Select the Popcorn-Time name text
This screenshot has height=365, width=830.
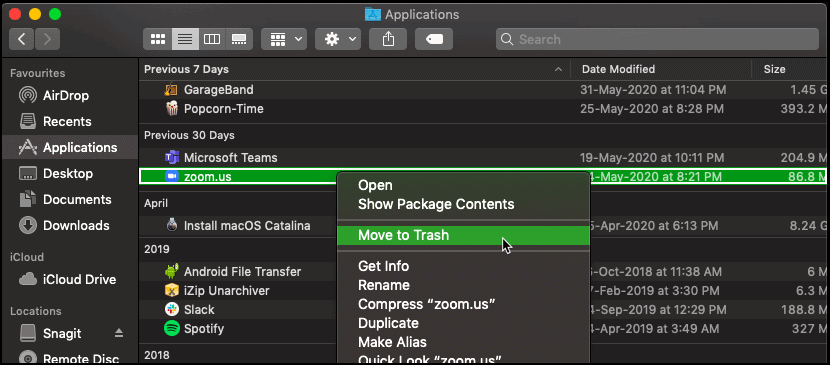click(x=223, y=109)
